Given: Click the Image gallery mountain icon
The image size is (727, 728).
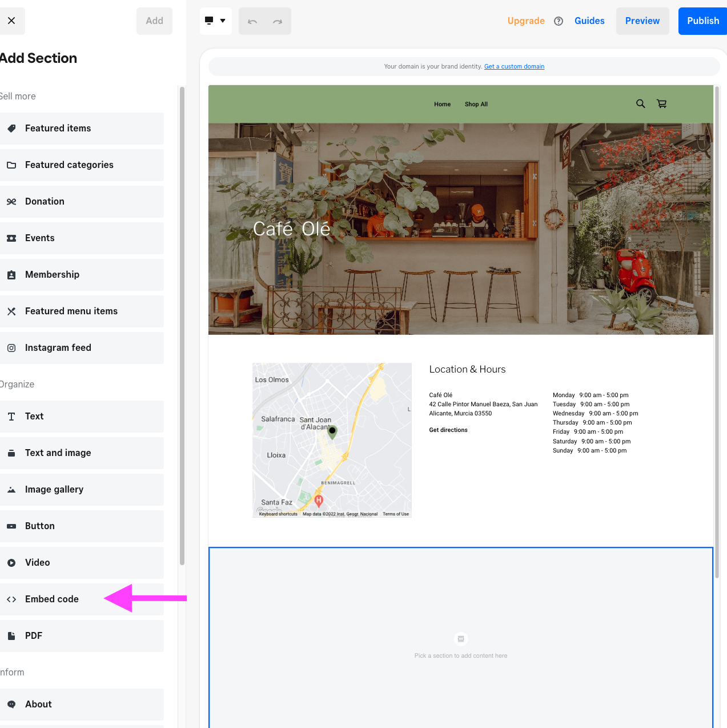Looking at the screenshot, I should (11, 489).
